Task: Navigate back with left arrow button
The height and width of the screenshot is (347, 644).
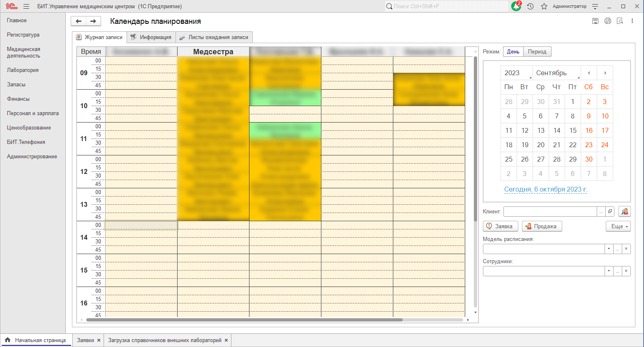Action: [78, 21]
